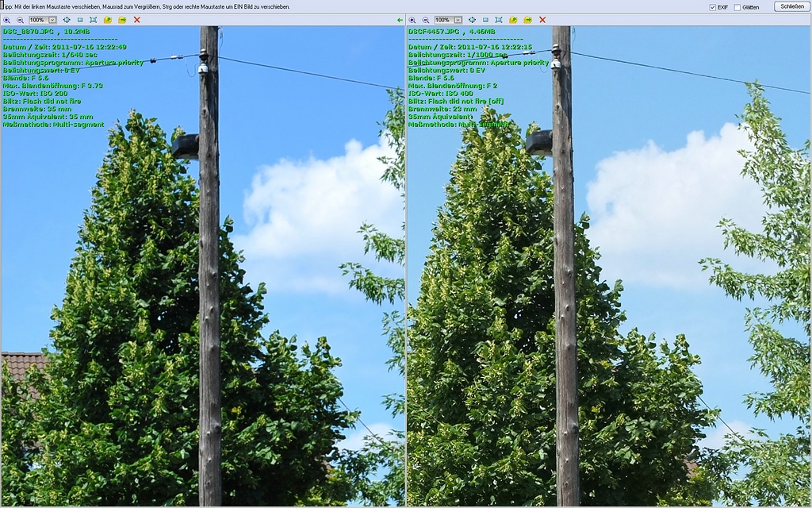Click left EXIF line 'Belichtungszeit: 1/640 sec'

[x=50, y=55]
